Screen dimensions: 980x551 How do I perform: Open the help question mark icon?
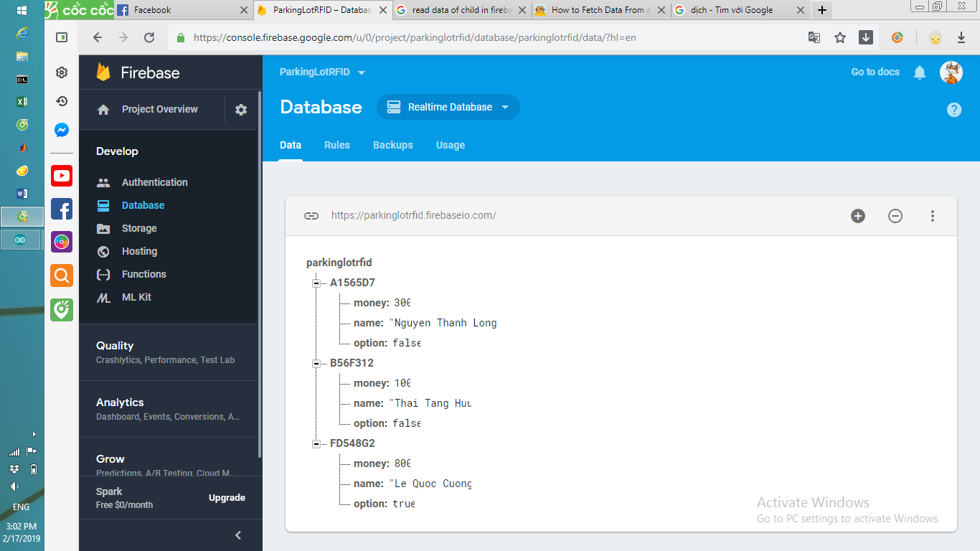tap(954, 109)
